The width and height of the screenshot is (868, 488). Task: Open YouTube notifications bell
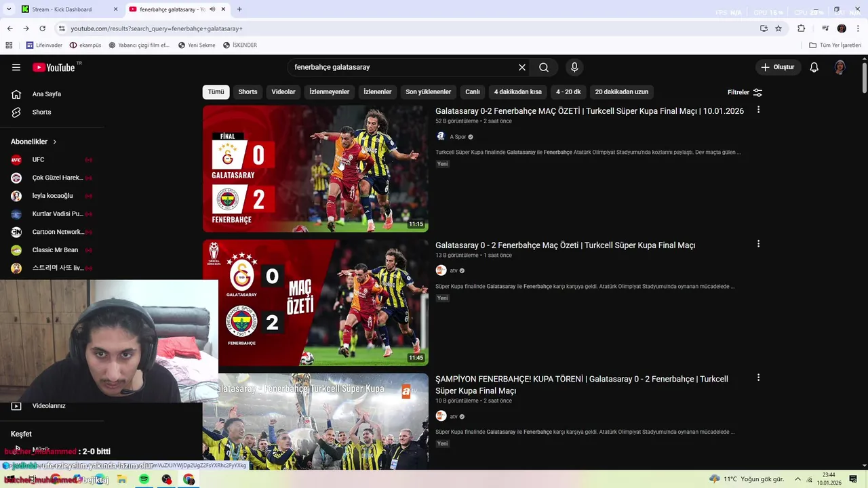[814, 67]
